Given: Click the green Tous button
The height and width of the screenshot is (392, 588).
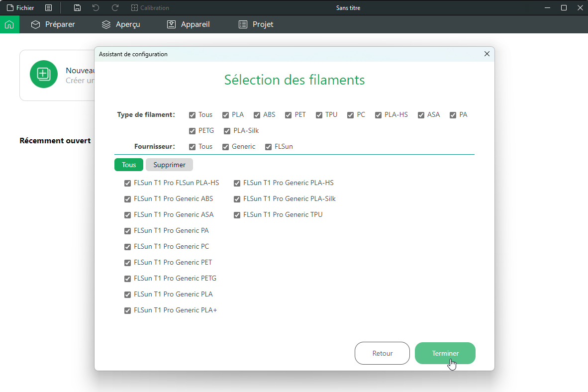Looking at the screenshot, I should (x=129, y=165).
